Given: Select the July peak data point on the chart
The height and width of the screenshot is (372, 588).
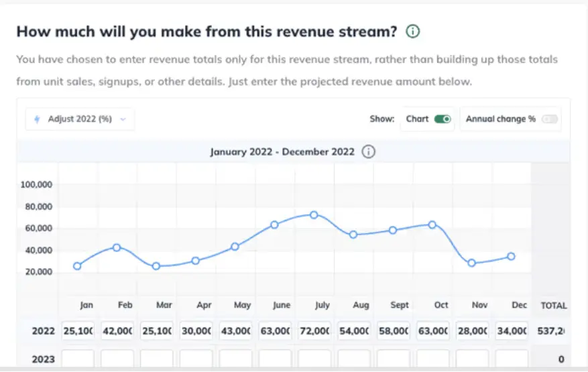Looking at the screenshot, I should coord(314,215).
